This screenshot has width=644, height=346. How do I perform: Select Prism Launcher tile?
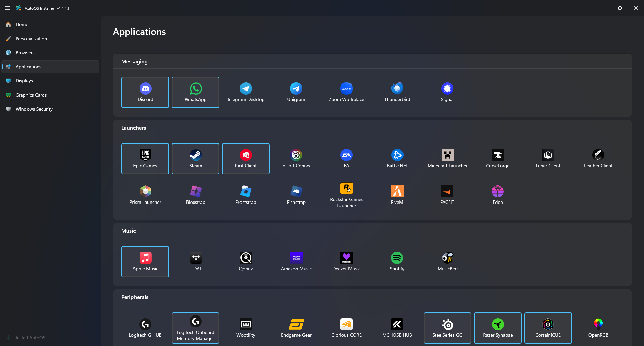145,195
